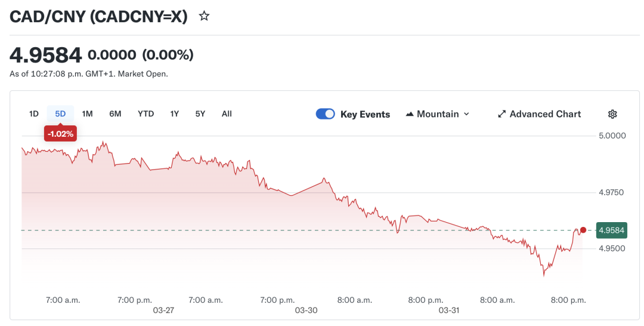The image size is (644, 326).
Task: Click the Key Events label
Action: (x=365, y=114)
